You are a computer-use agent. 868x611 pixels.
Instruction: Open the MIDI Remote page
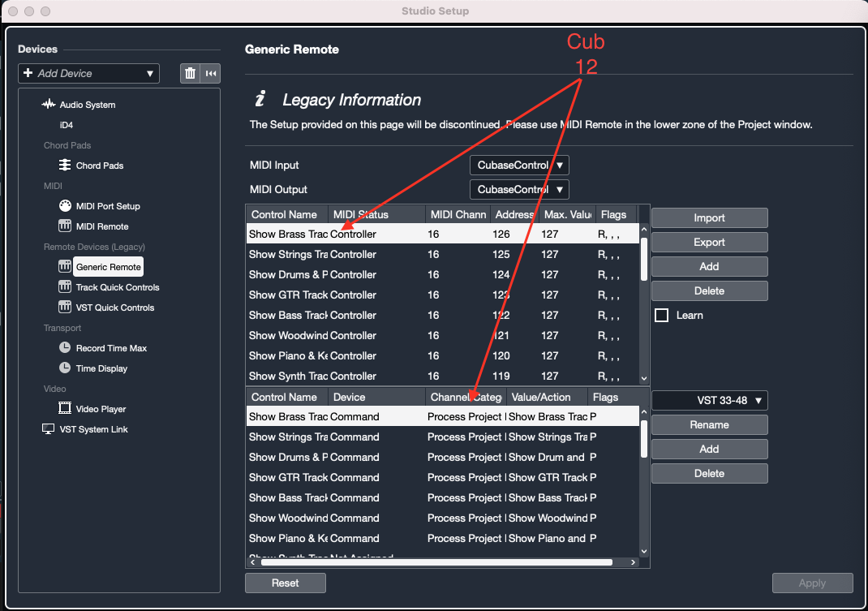click(102, 226)
